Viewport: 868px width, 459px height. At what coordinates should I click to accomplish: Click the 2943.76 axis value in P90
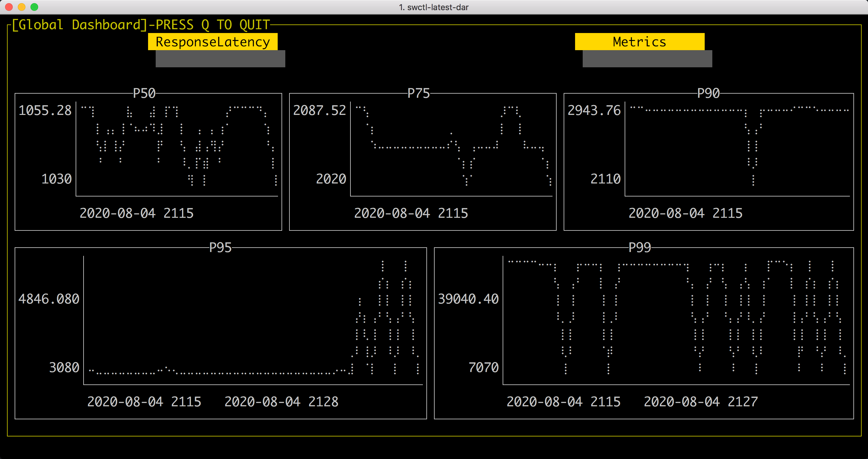click(x=594, y=110)
